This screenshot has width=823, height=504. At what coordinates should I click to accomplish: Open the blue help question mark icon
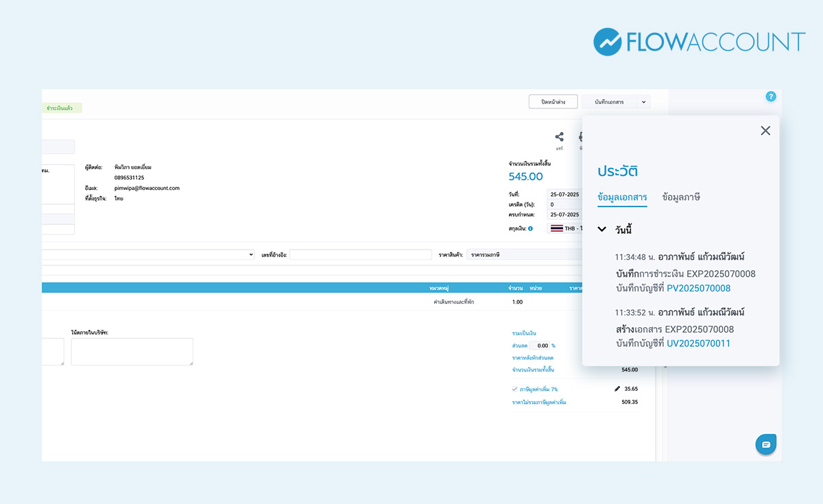point(770,97)
